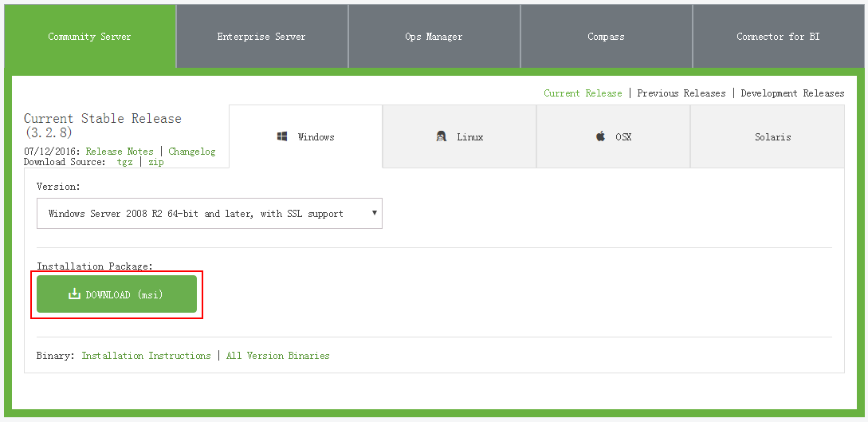Download the zip source archive

(156, 162)
